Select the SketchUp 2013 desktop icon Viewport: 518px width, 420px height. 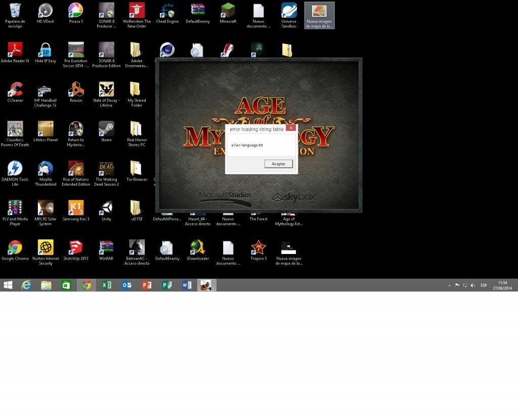point(76,250)
